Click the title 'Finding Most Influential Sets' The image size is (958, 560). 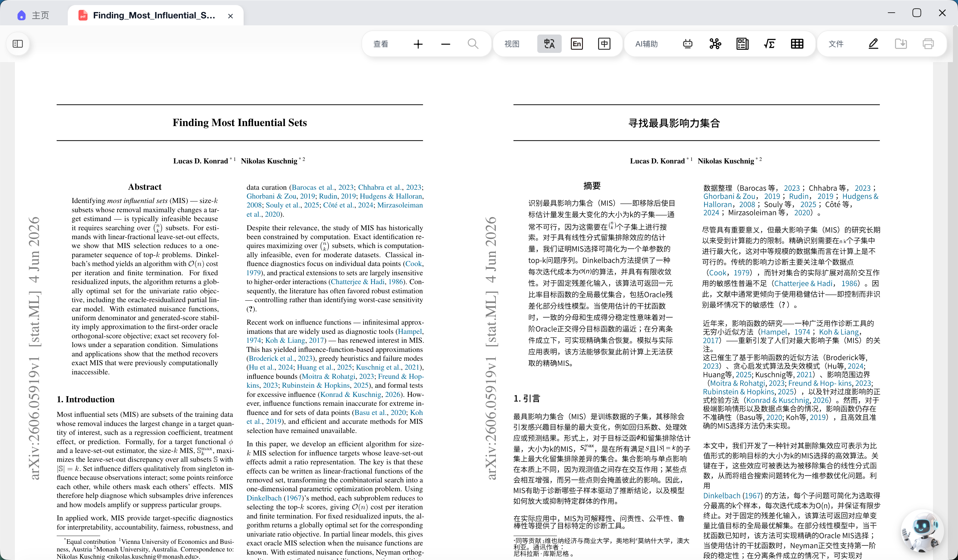[239, 122]
